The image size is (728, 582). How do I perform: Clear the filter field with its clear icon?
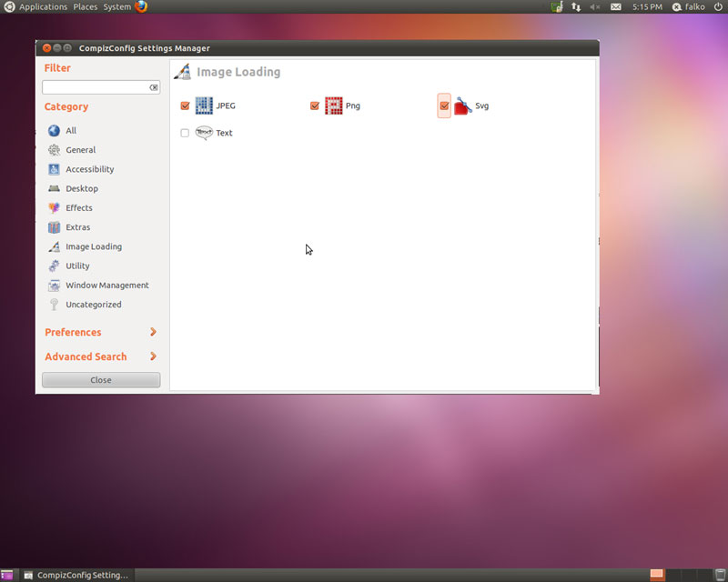(153, 87)
